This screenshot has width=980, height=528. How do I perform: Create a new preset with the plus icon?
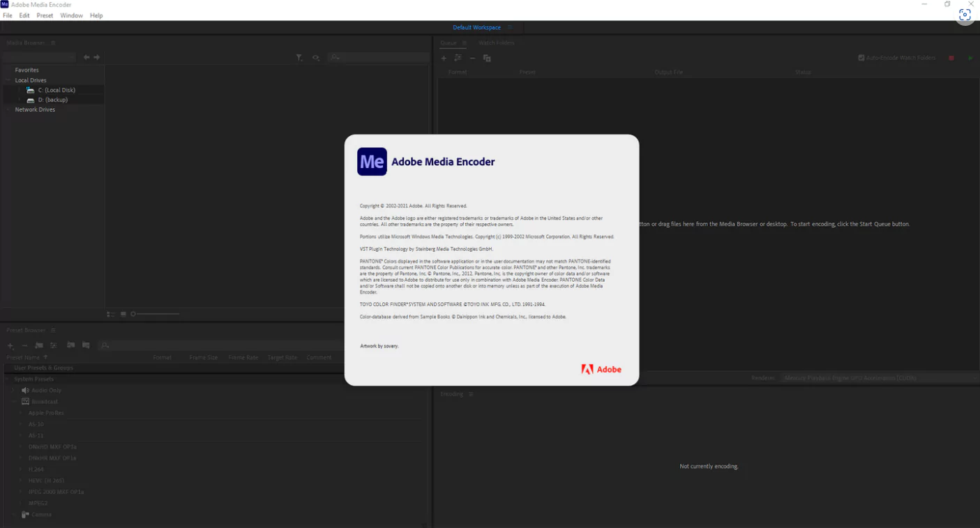(10, 345)
